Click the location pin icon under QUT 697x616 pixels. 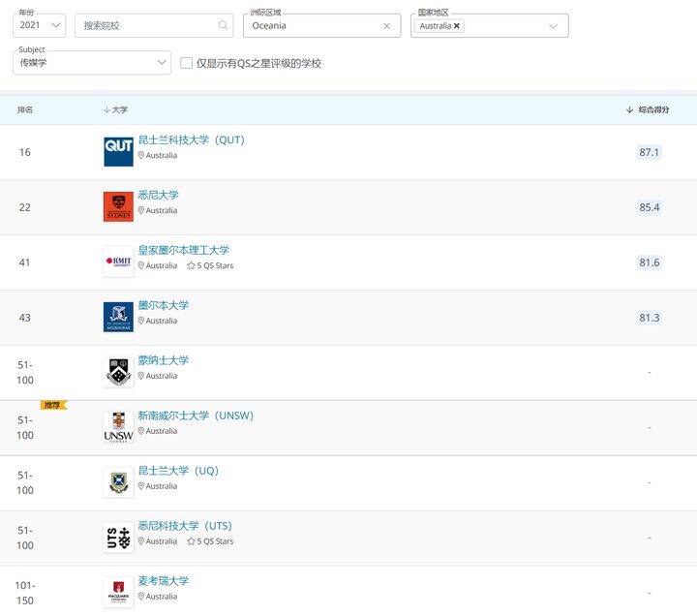(141, 155)
